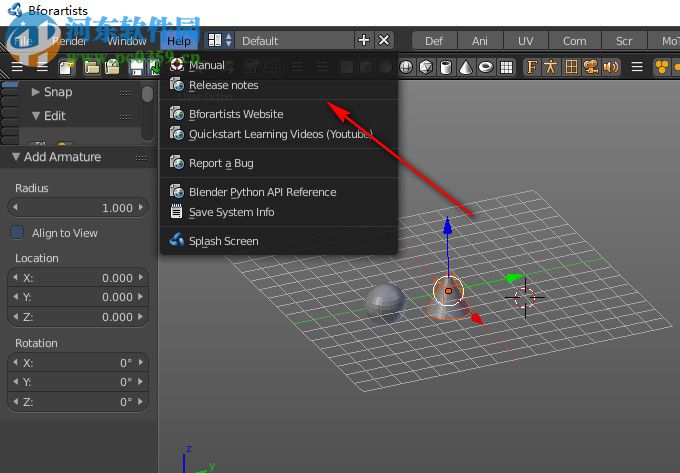Open the first hamburger toolbar menu
Screen dimensions: 680x473
pos(17,67)
